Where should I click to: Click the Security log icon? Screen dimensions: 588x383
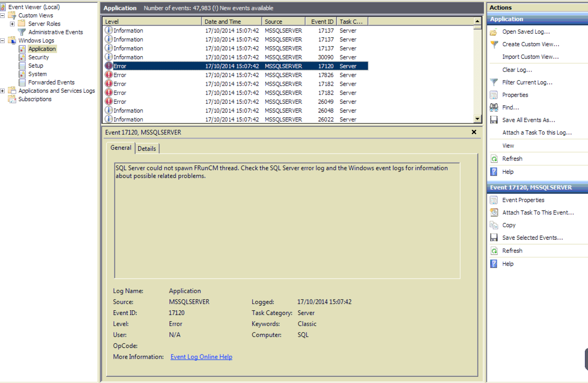tap(22, 57)
